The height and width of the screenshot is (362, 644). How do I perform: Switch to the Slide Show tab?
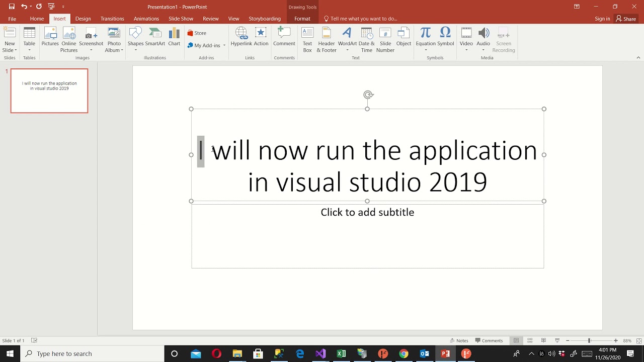click(181, 19)
